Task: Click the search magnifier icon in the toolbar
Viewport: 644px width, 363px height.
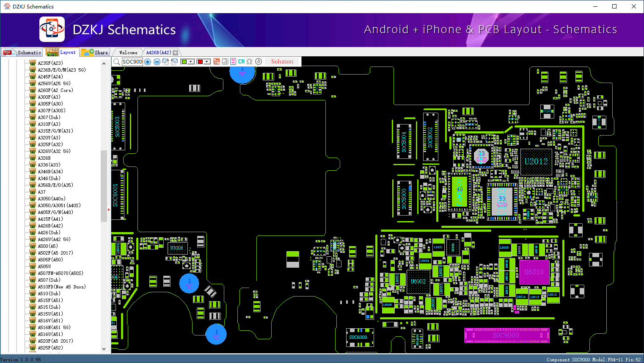Action: [x=117, y=62]
